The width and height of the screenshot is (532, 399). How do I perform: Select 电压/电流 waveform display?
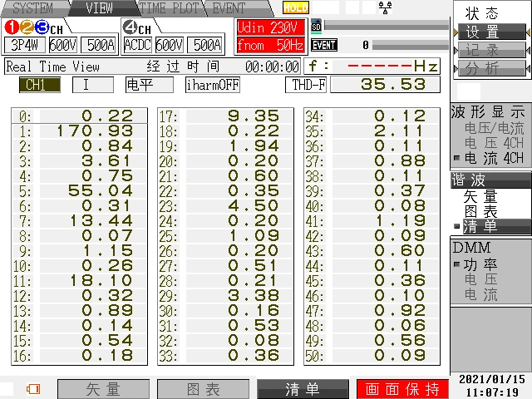[494, 128]
